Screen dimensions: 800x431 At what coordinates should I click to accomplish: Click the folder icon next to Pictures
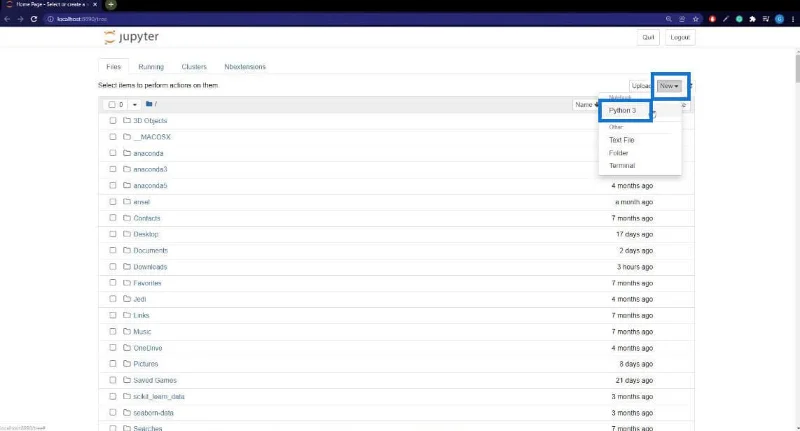[127, 364]
